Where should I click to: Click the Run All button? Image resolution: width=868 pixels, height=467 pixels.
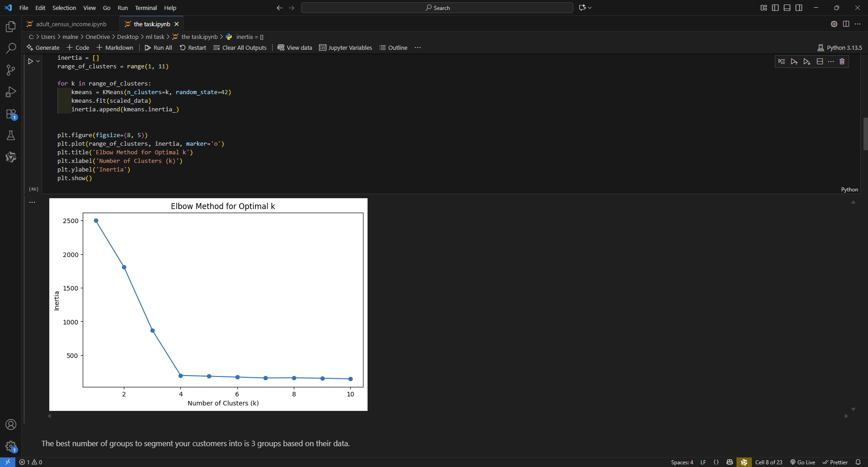(158, 48)
